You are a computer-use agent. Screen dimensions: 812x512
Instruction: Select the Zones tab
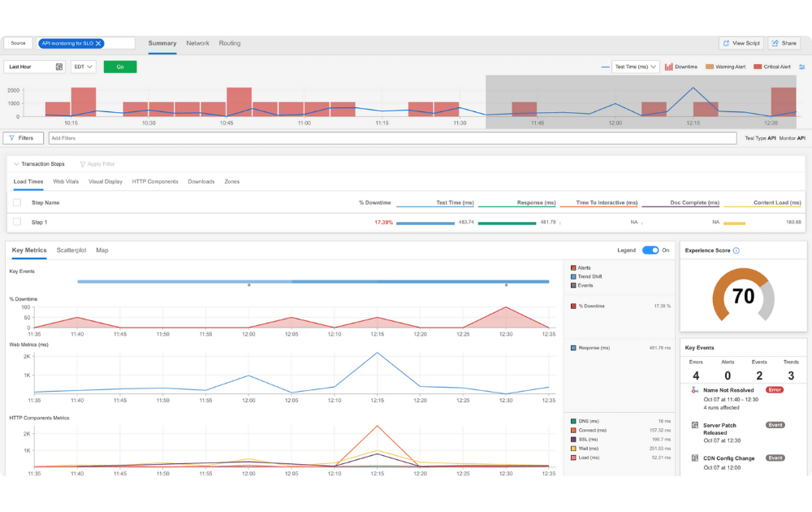(231, 182)
